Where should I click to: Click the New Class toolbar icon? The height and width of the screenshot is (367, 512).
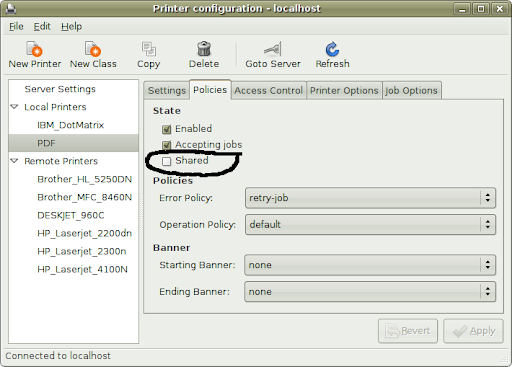tap(93, 49)
